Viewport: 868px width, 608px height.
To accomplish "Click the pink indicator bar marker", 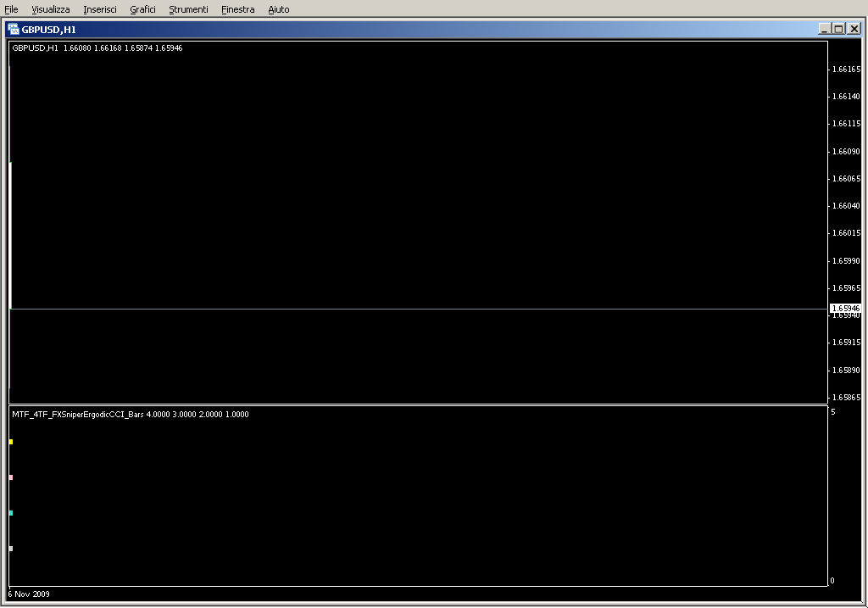I will tap(10, 477).
